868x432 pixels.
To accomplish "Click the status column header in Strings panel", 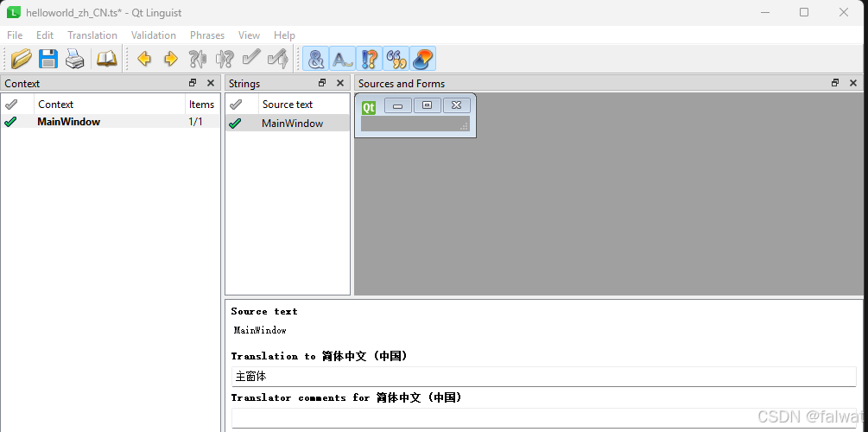I will (242, 105).
